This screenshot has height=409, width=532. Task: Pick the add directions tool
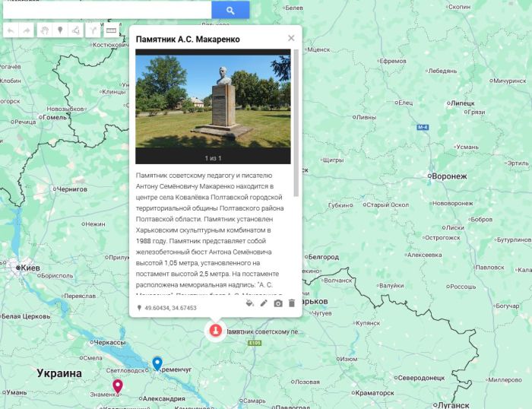[93, 30]
